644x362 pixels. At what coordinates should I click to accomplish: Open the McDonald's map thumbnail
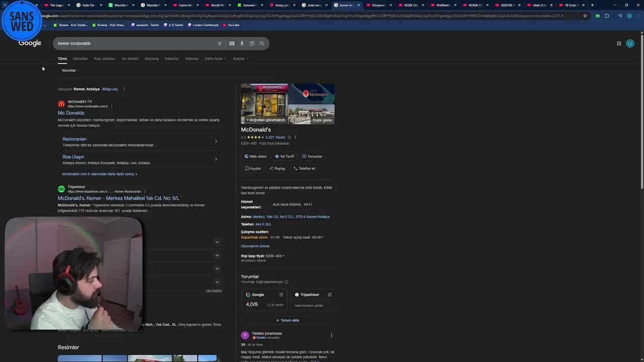pos(311,94)
